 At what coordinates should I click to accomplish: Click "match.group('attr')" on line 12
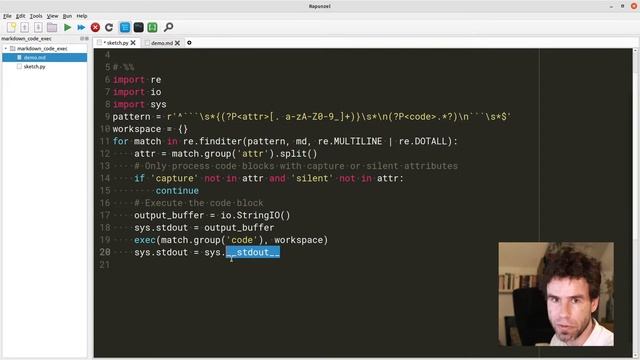click(x=223, y=153)
